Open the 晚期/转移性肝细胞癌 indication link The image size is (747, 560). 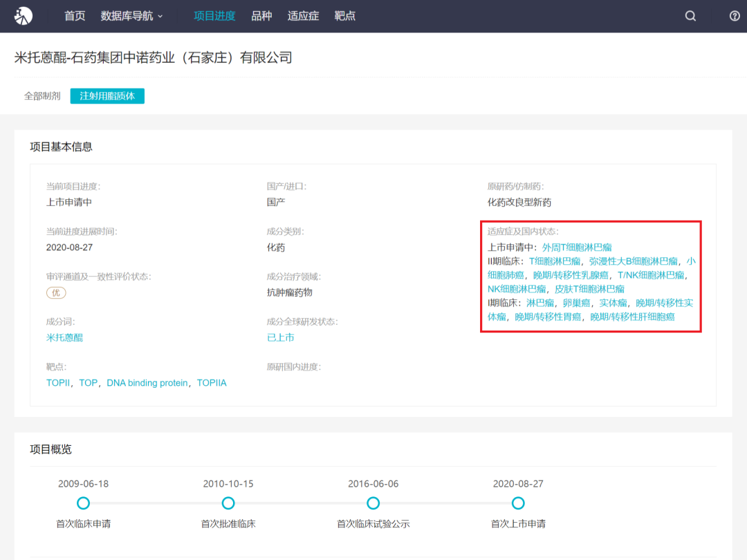632,317
